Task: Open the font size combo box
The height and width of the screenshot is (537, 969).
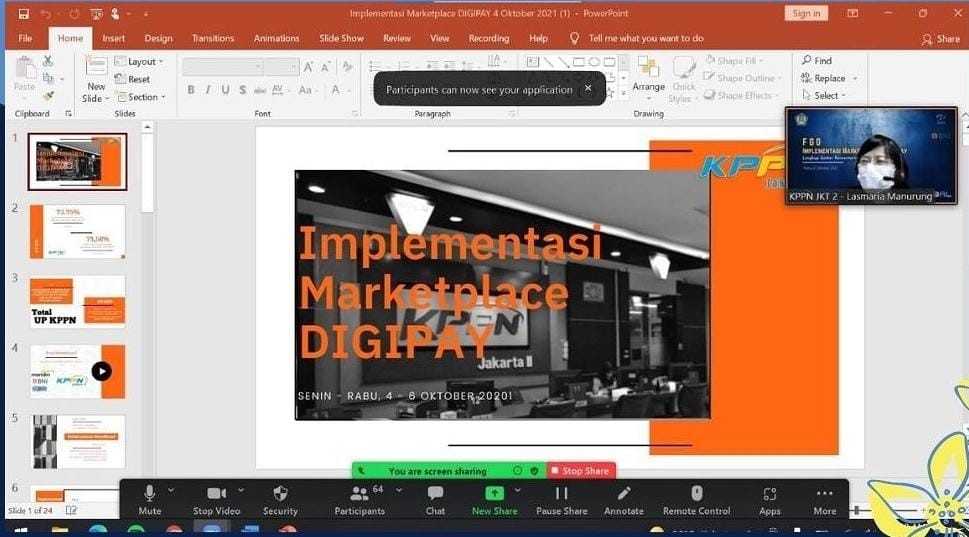Action: 282,67
